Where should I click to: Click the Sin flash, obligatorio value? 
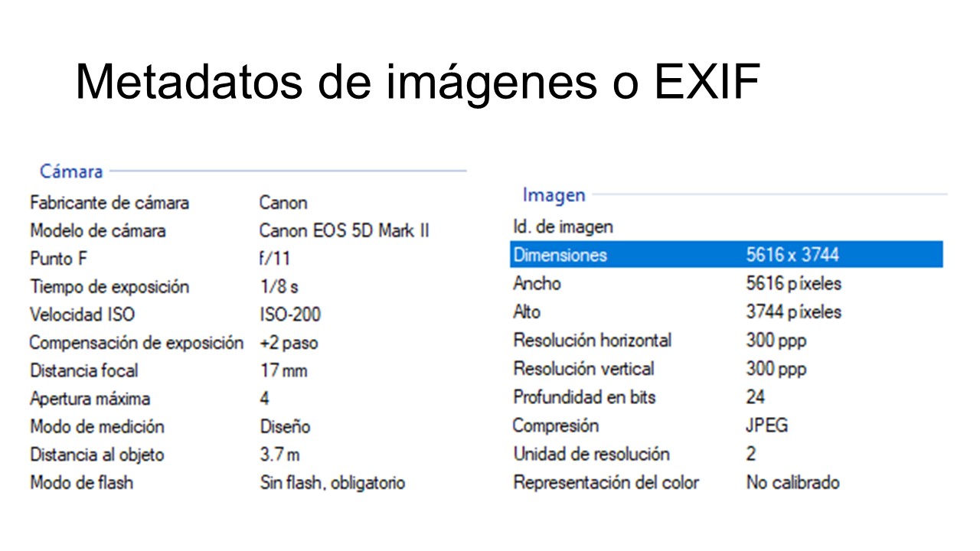pyautogui.click(x=332, y=483)
